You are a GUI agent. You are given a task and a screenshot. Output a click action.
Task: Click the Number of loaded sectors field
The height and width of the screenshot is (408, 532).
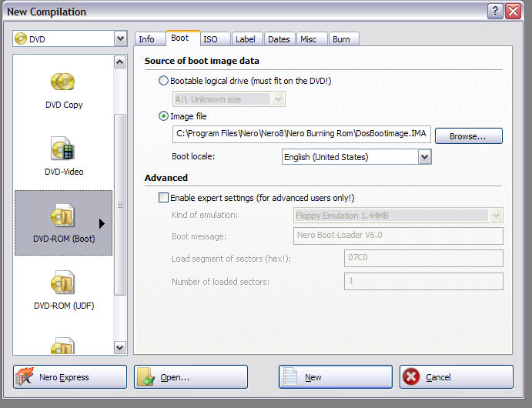[423, 281]
